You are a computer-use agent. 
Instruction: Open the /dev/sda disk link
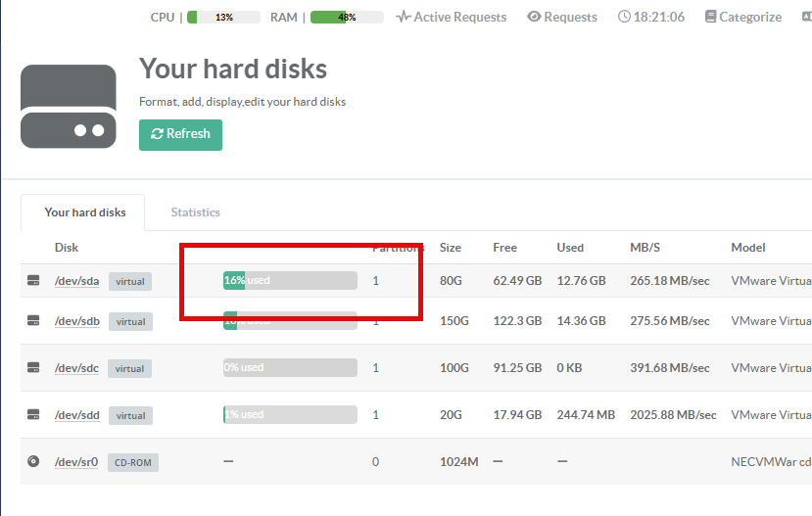[x=76, y=281]
